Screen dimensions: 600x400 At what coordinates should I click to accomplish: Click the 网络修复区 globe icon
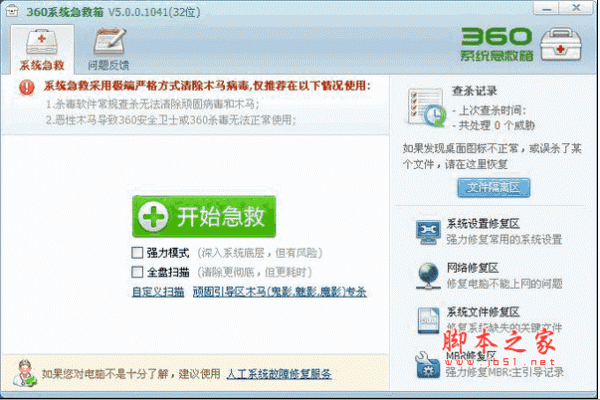coord(428,276)
